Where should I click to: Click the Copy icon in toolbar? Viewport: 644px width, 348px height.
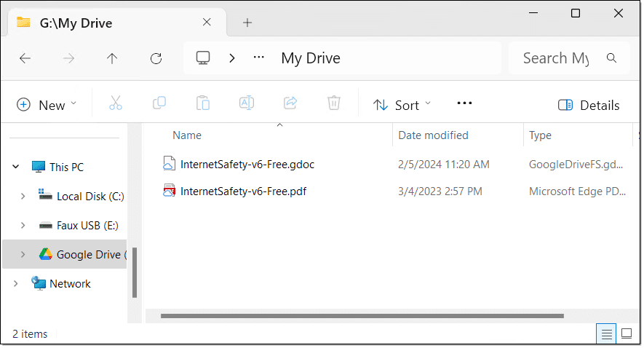point(159,103)
